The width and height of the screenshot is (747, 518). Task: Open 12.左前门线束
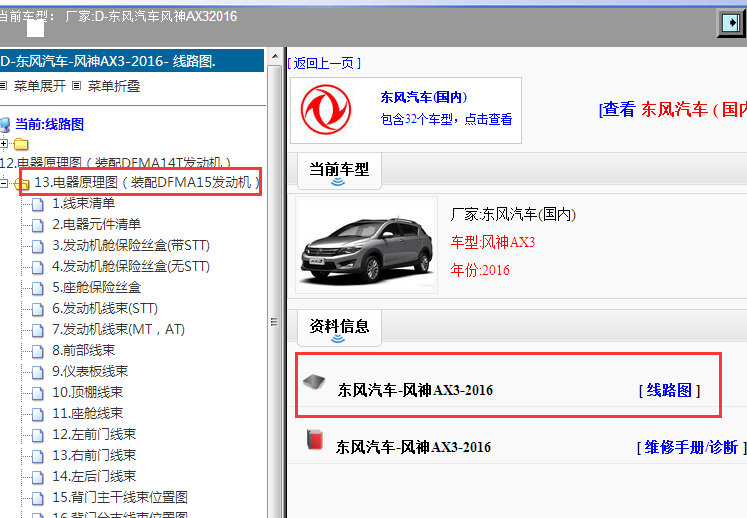click(94, 434)
